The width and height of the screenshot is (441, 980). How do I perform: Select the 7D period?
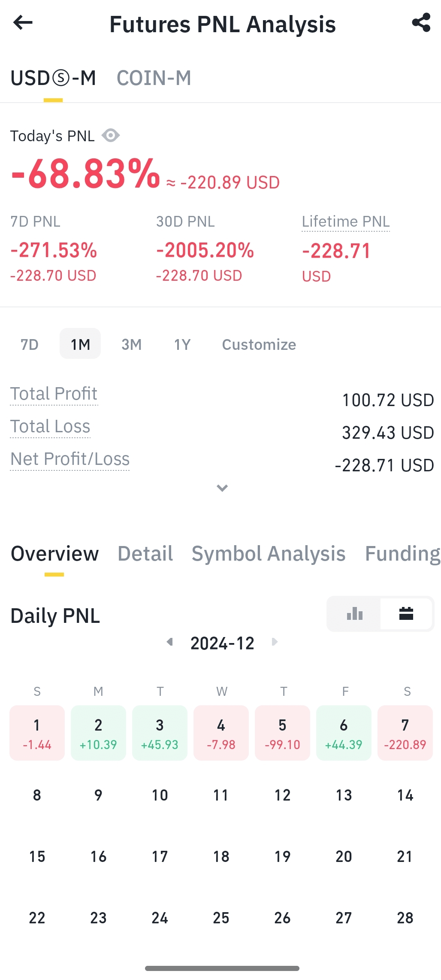click(30, 344)
